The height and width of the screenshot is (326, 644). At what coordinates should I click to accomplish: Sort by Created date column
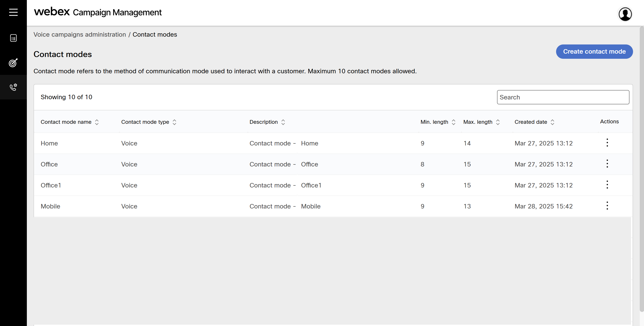553,122
